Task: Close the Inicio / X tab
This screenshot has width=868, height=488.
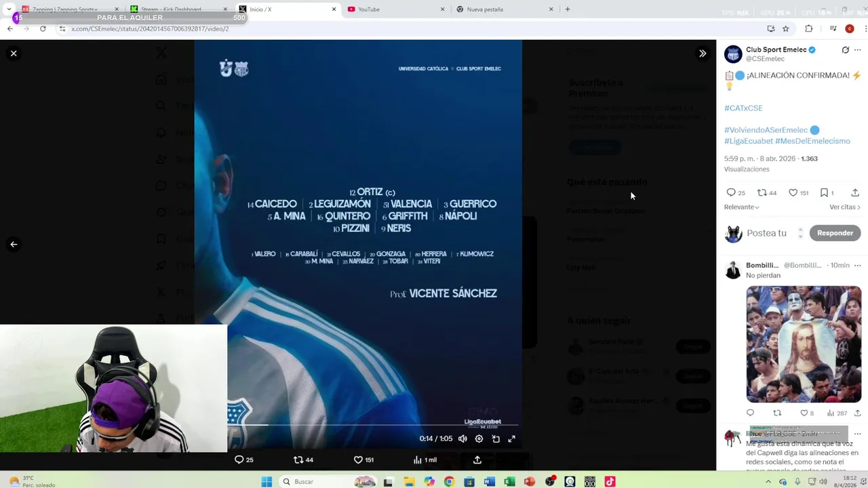Action: pos(334,9)
